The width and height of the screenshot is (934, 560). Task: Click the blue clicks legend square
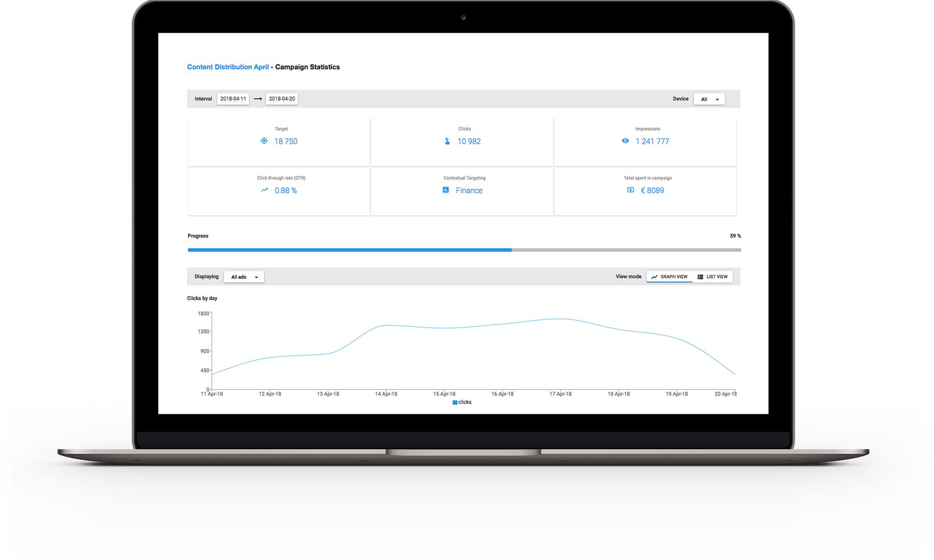click(455, 402)
